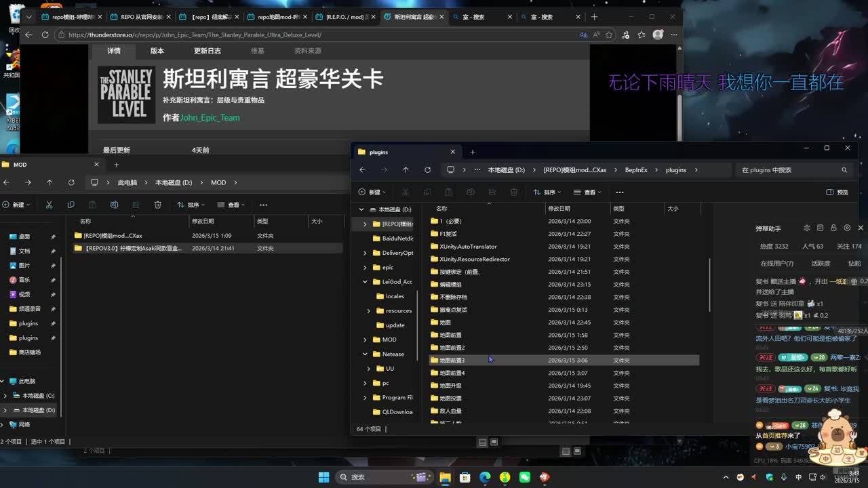Image resolution: width=868 pixels, height=488 pixels.
Task: Select the XUnity.AutoTranslator folder
Action: pos(468,247)
